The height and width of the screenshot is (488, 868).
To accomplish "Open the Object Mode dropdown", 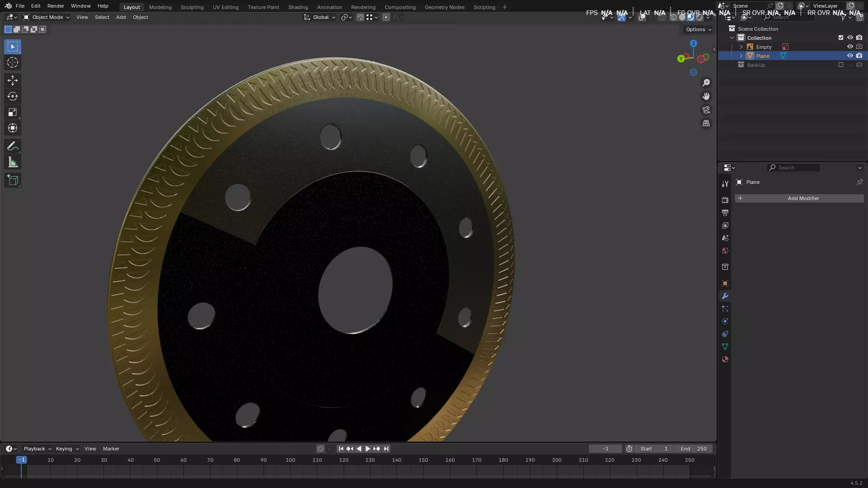I will (47, 17).
